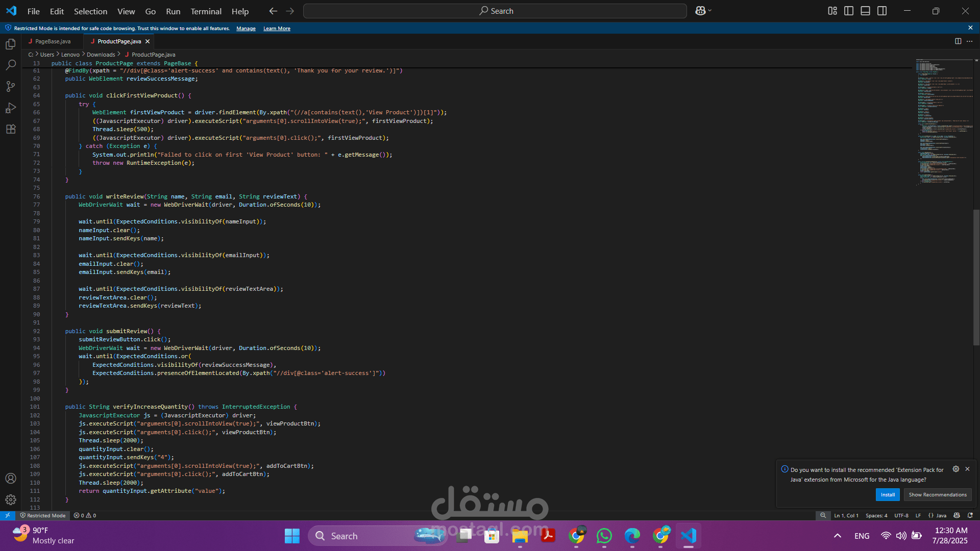Viewport: 980px width, 551px height.
Task: Toggle the bottom panel layout button
Action: (865, 11)
